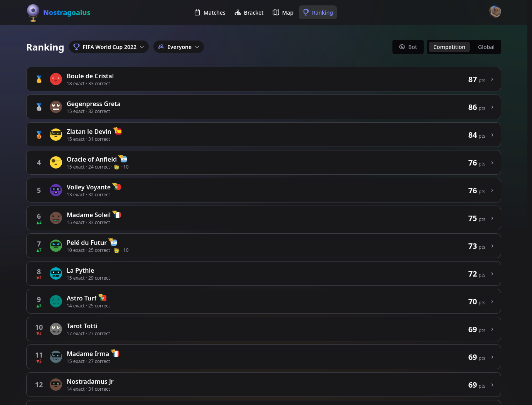Screen dimensions: 532x405
Task: Click Boule de Cristal's red avatar
Action: click(x=56, y=79)
